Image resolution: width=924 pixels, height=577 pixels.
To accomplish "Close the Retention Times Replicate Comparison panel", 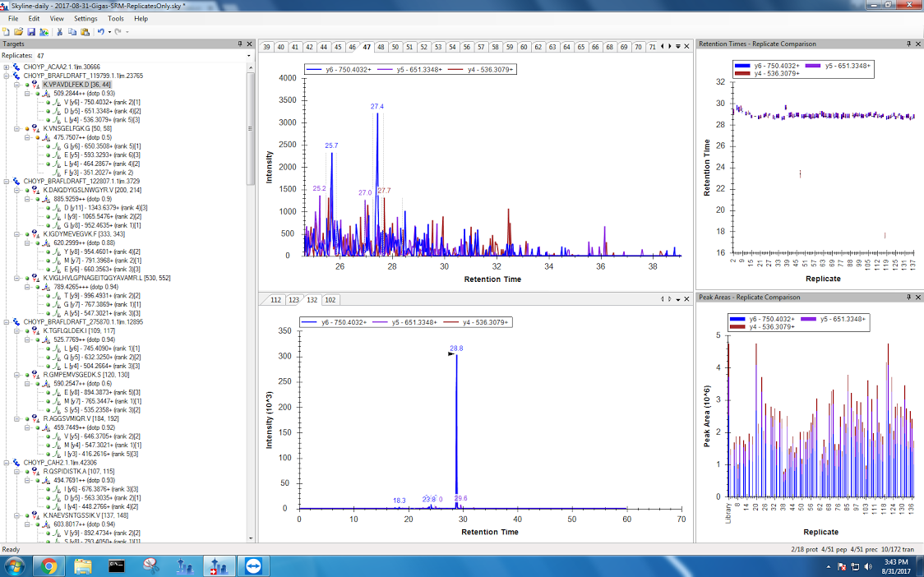I will 918,44.
